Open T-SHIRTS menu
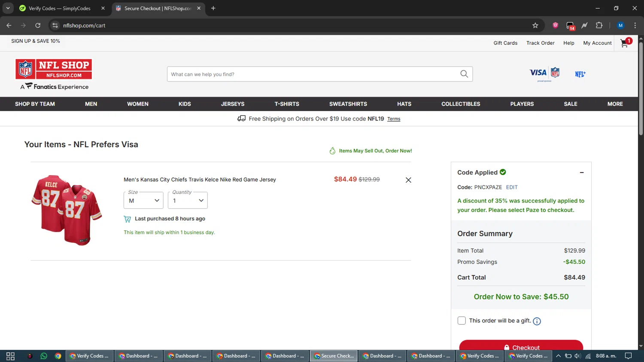Viewport: 644px width, 362px height. [287, 104]
